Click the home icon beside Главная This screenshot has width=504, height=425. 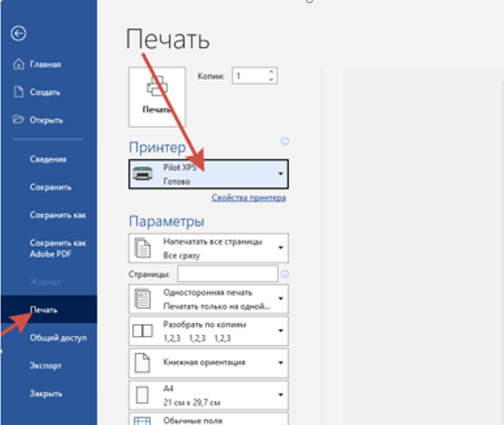(19, 64)
